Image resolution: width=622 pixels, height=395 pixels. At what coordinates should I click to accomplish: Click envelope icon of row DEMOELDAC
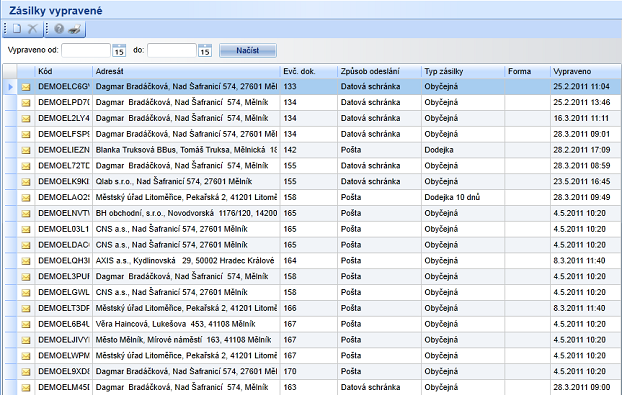[x=26, y=245]
